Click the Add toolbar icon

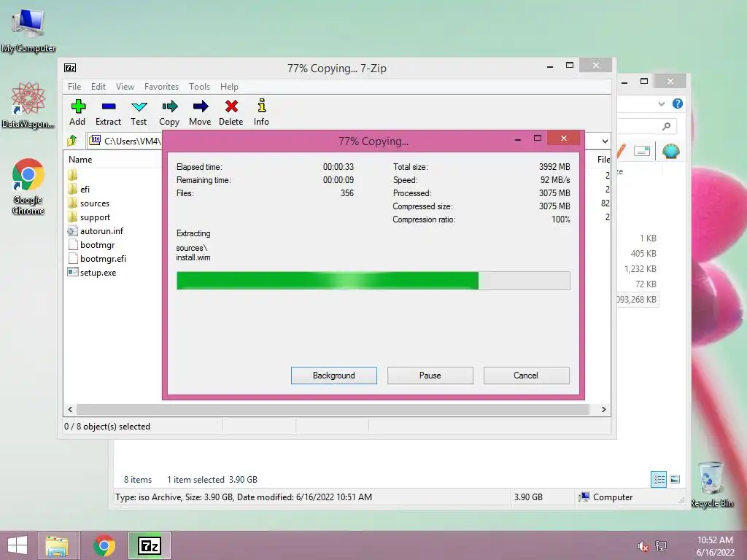click(77, 112)
